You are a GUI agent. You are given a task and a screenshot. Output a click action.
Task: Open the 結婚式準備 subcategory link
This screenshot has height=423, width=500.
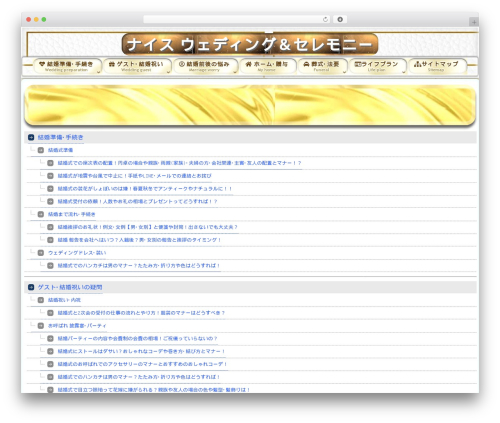tap(60, 150)
